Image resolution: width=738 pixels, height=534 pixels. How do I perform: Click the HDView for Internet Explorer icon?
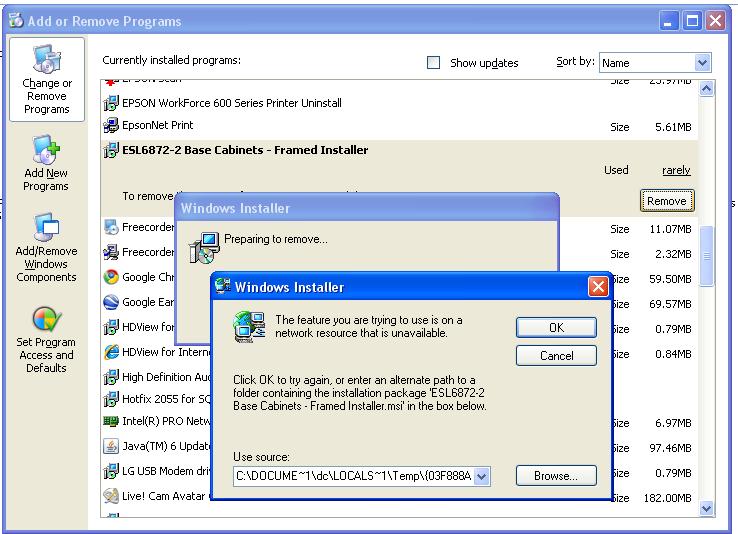pos(111,351)
